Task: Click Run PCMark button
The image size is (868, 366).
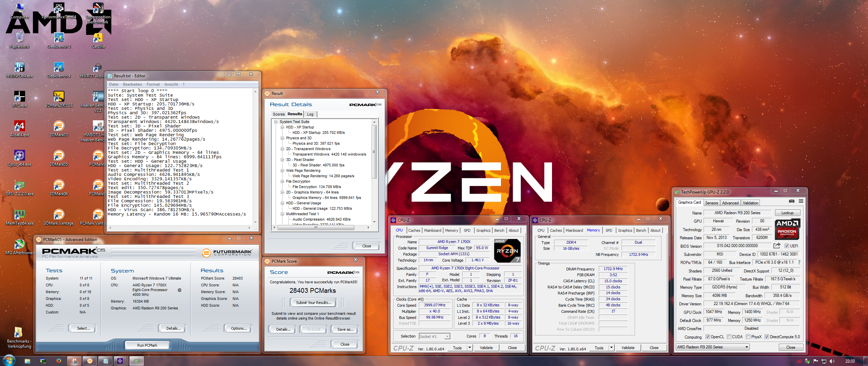Action: (x=147, y=345)
